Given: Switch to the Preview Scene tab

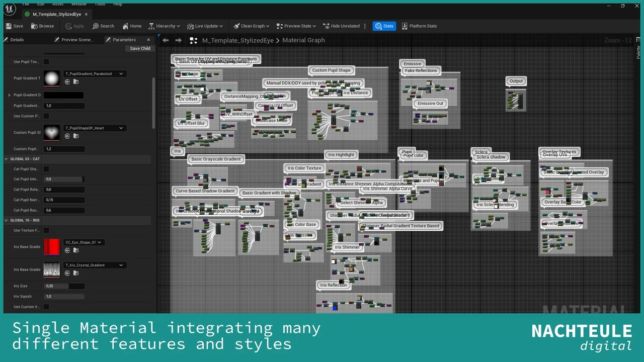Looking at the screenshot, I should (x=77, y=40).
